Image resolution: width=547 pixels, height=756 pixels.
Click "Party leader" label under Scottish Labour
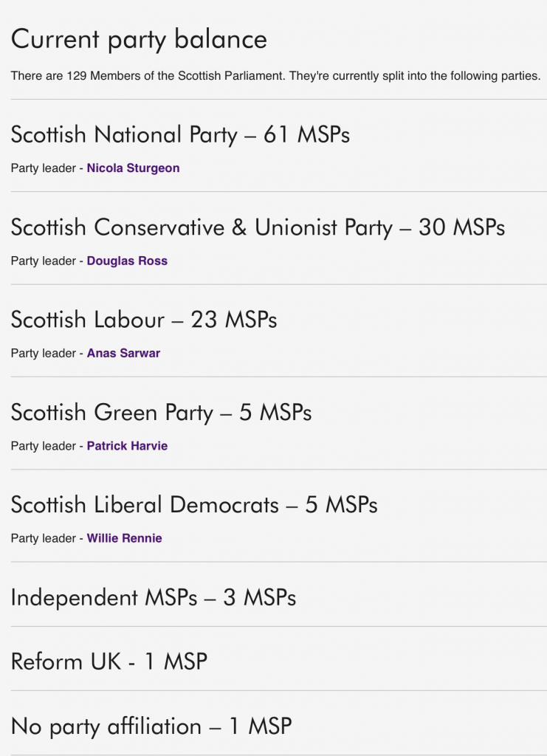coord(43,353)
